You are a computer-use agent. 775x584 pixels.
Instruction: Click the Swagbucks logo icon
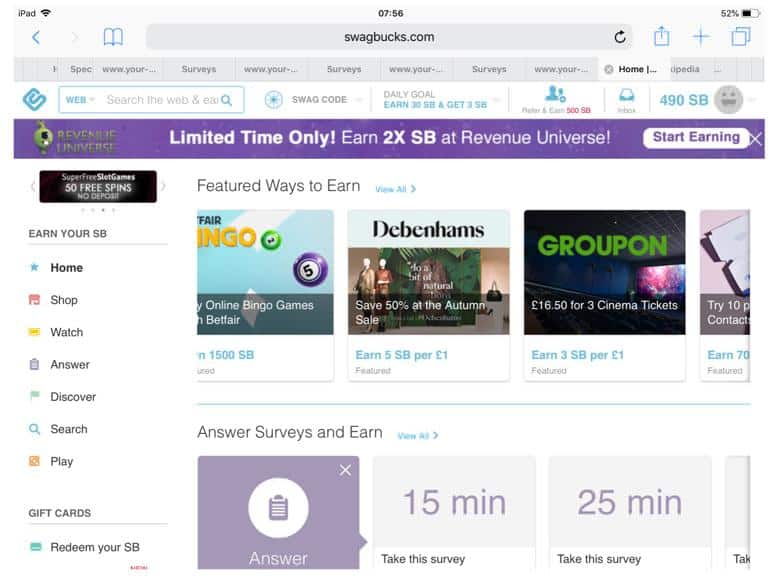tap(35, 99)
